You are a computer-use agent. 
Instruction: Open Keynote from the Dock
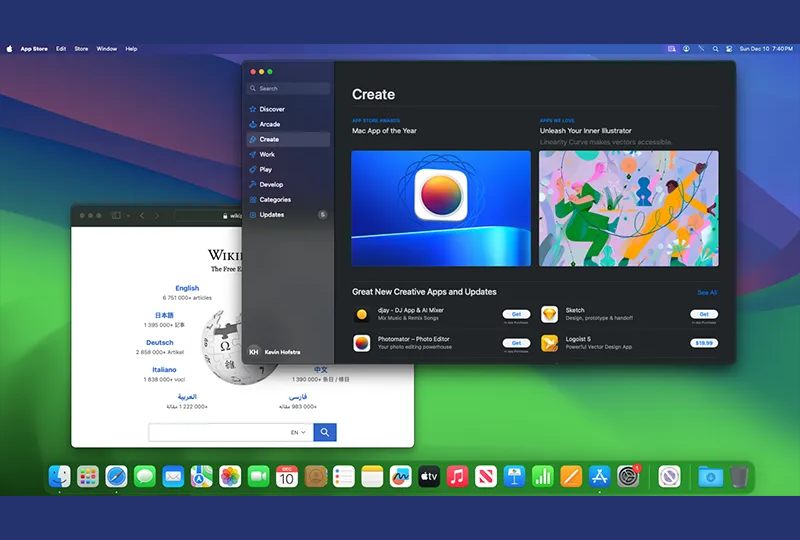pos(514,477)
